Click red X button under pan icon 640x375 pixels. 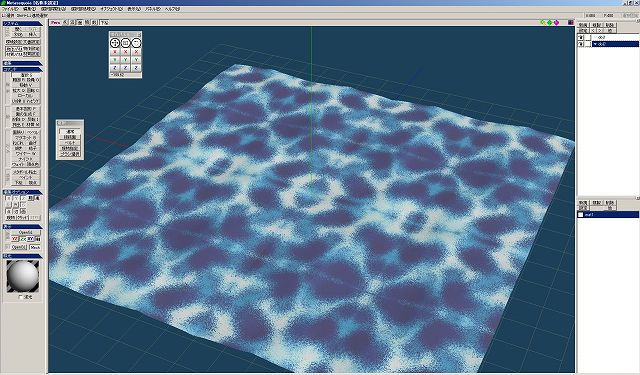pos(115,52)
